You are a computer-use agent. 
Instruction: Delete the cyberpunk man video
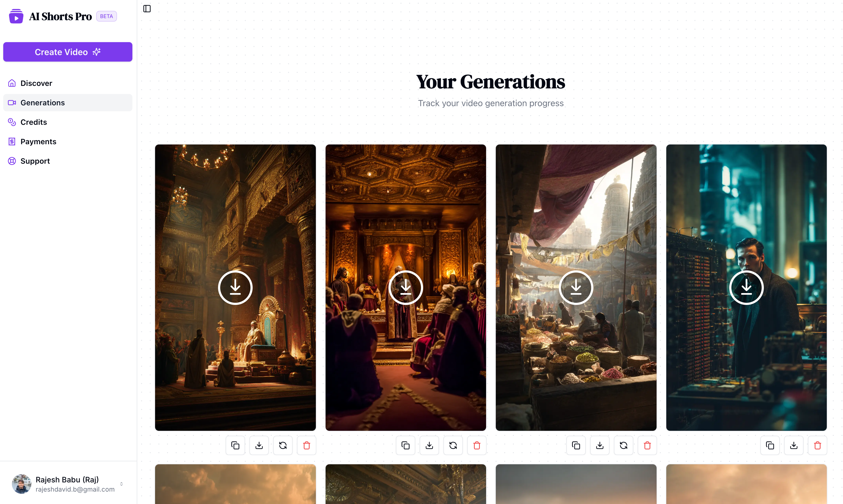[817, 445]
